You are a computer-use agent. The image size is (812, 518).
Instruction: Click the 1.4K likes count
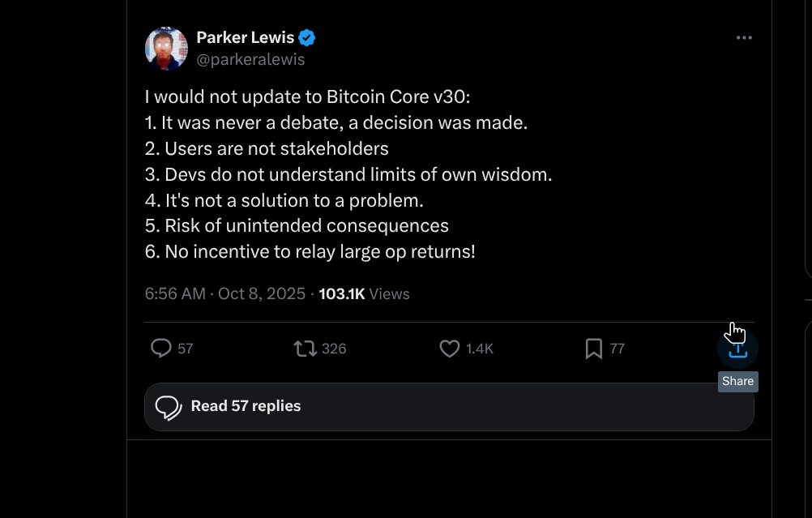pos(480,349)
